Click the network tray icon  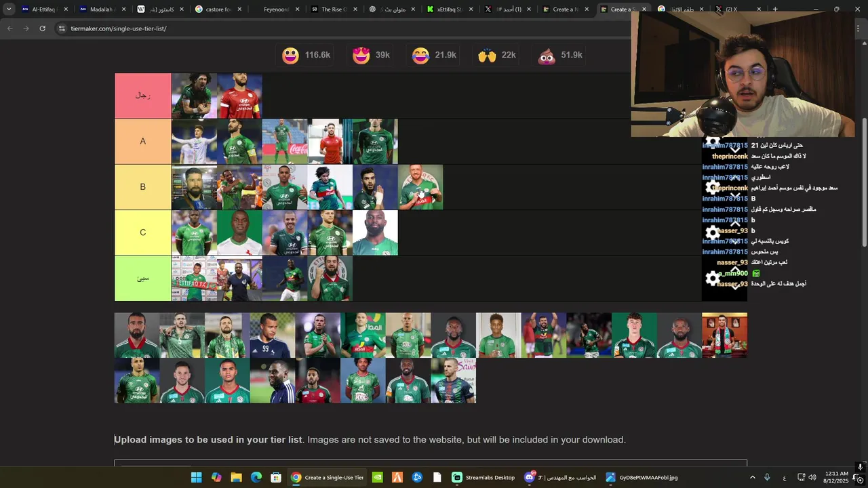(x=801, y=477)
